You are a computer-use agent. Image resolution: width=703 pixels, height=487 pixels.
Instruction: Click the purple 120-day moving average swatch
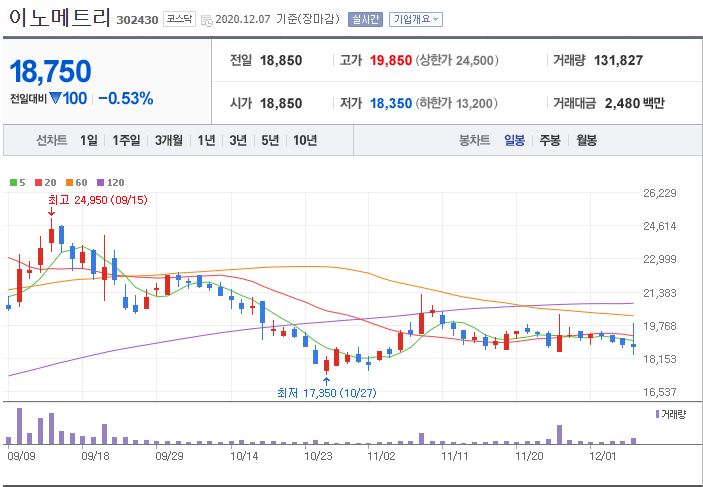[100, 183]
